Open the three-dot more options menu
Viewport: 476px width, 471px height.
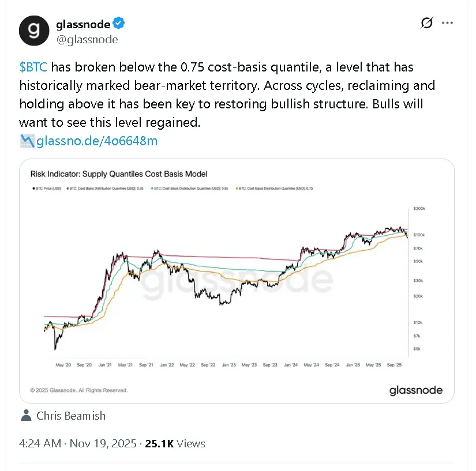pos(447,24)
